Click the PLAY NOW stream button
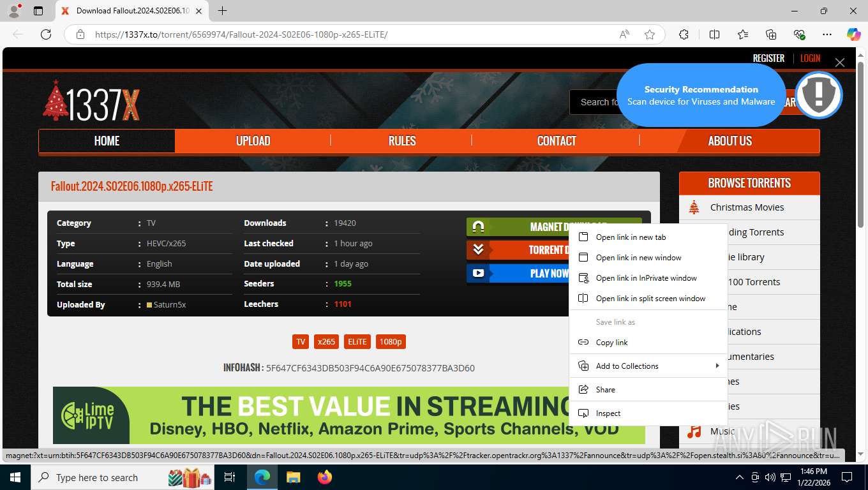The height and width of the screenshot is (490, 868). [x=517, y=273]
